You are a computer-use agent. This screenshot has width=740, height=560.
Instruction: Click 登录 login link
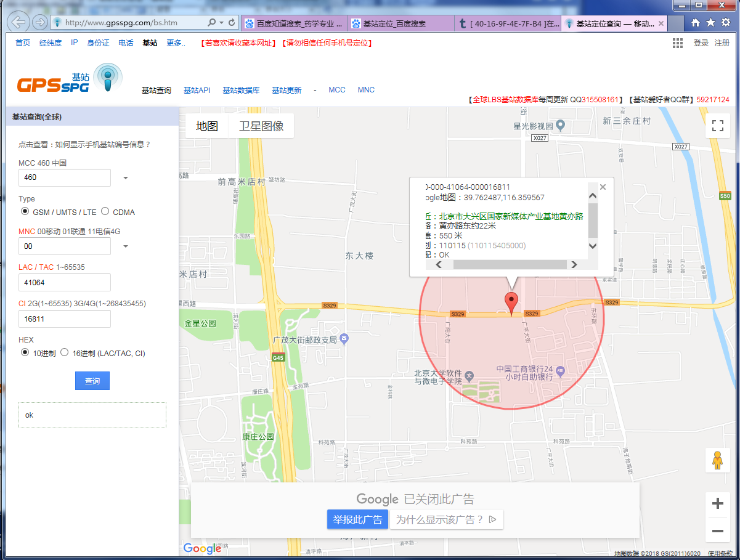coord(701,43)
